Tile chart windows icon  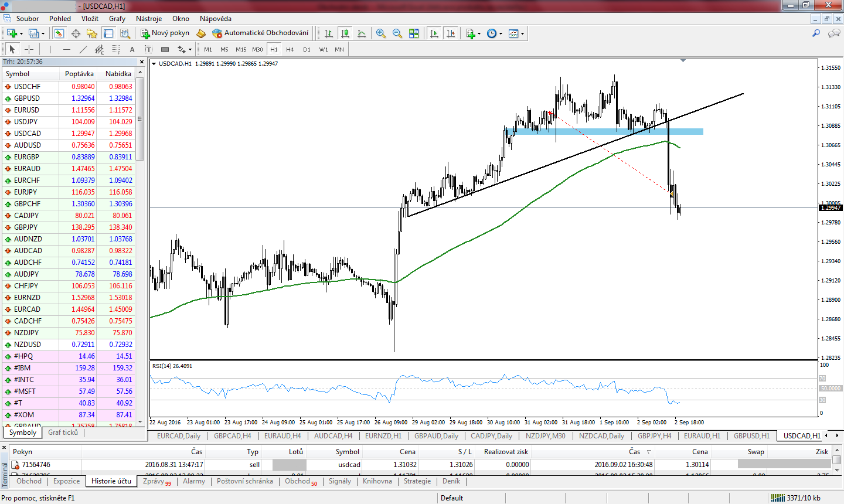coord(414,33)
